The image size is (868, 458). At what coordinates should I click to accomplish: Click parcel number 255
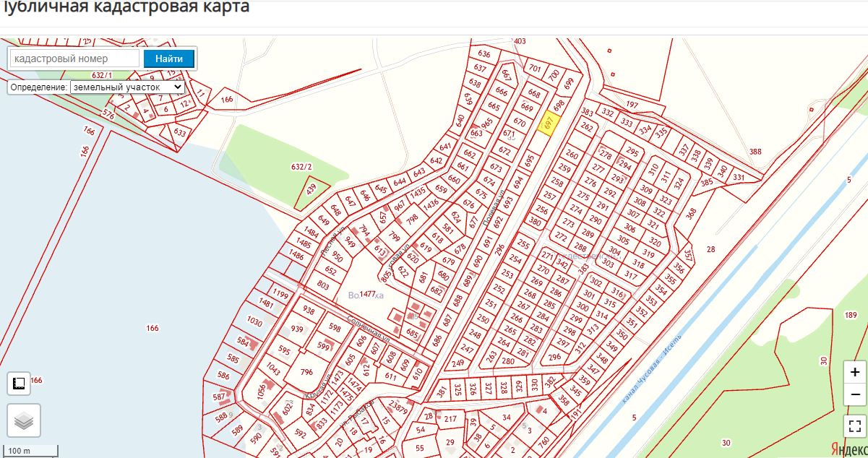[525, 245]
